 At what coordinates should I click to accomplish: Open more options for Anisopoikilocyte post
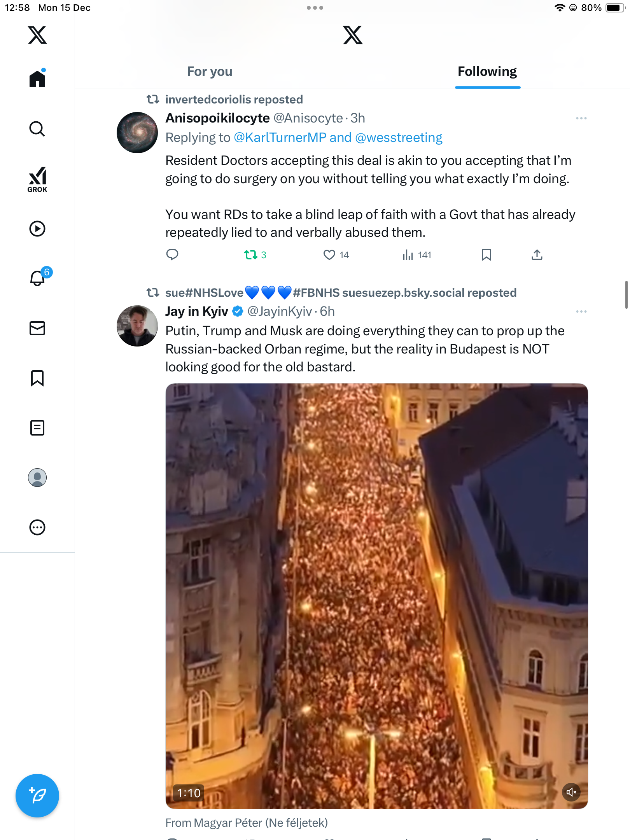click(581, 118)
